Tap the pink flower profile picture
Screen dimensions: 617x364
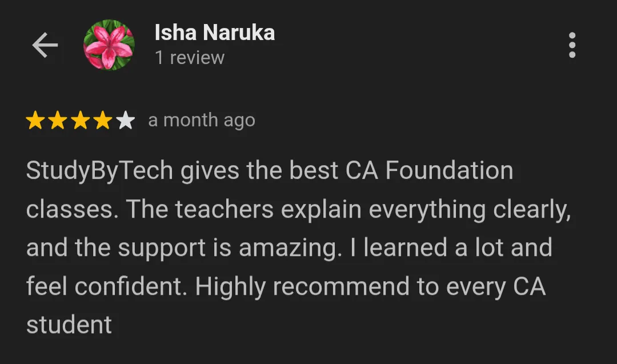[x=109, y=46]
